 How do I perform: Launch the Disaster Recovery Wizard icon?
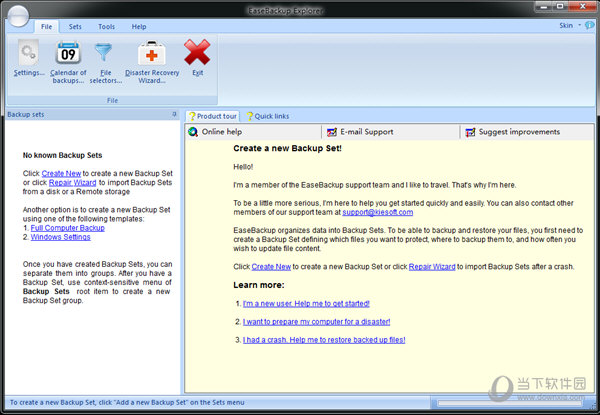[x=152, y=53]
